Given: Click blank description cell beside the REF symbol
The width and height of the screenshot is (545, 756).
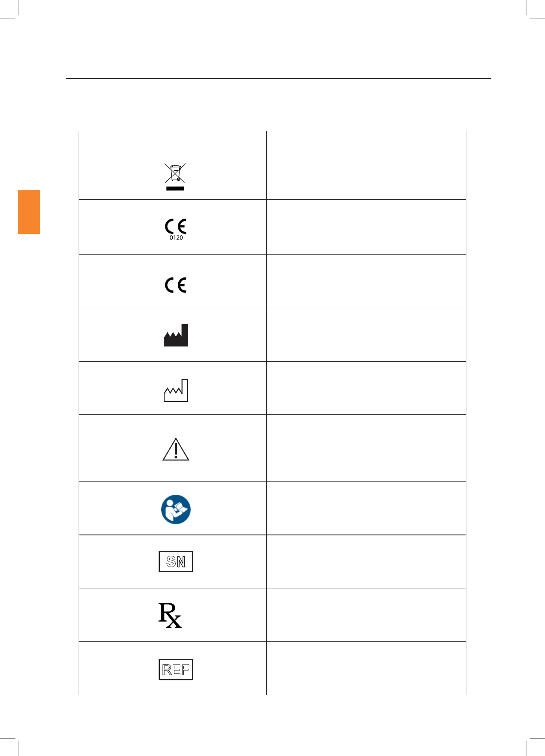Looking at the screenshot, I should pyautogui.click(x=366, y=668).
